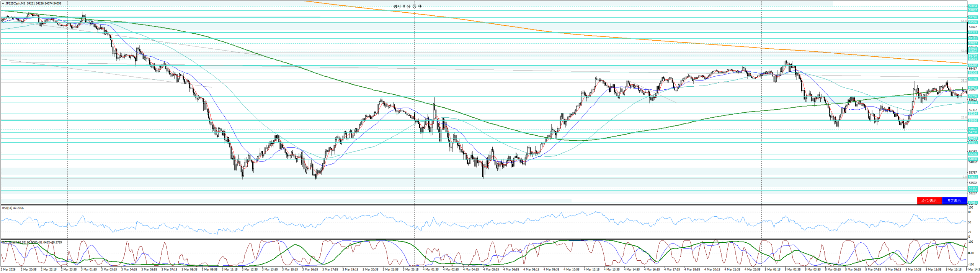Image resolution: width=980 pixels, height=273 pixels.
Task: Click the RSI(14) indicator label
Action: (x=13, y=208)
